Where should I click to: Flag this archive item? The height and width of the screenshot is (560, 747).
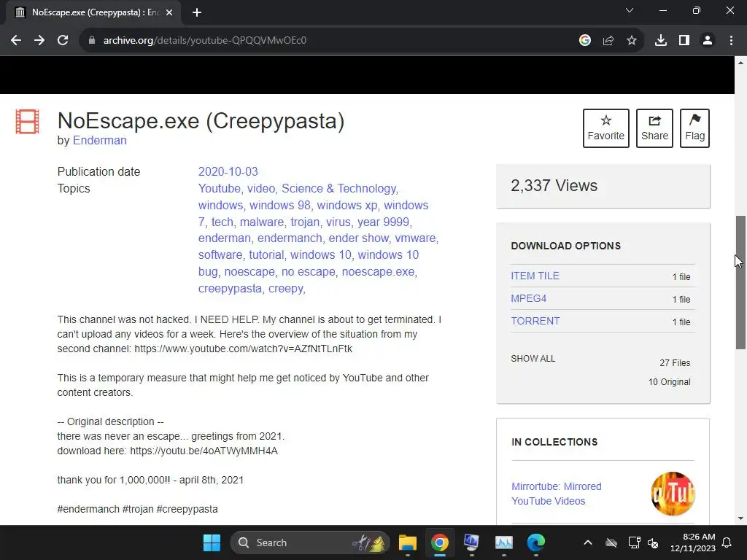[x=694, y=128]
